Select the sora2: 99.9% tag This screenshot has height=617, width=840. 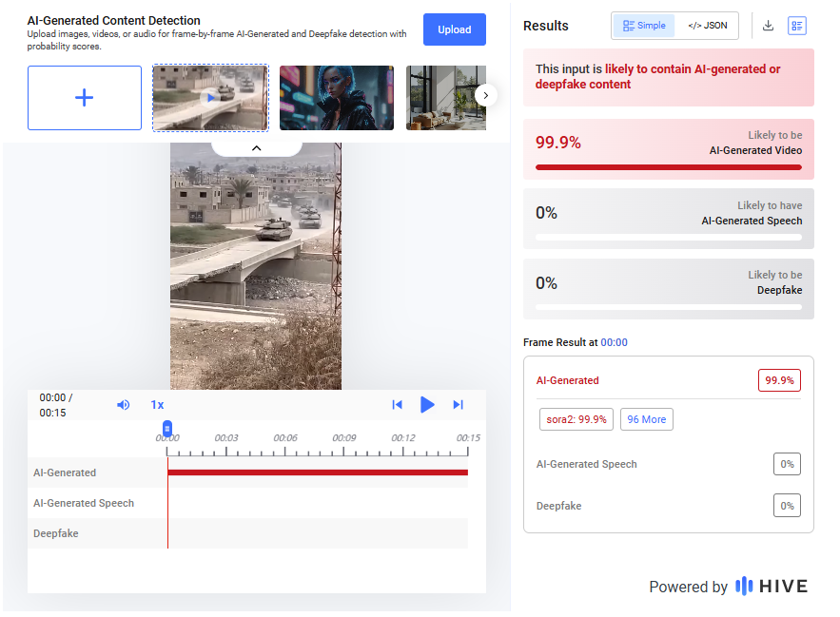[576, 419]
